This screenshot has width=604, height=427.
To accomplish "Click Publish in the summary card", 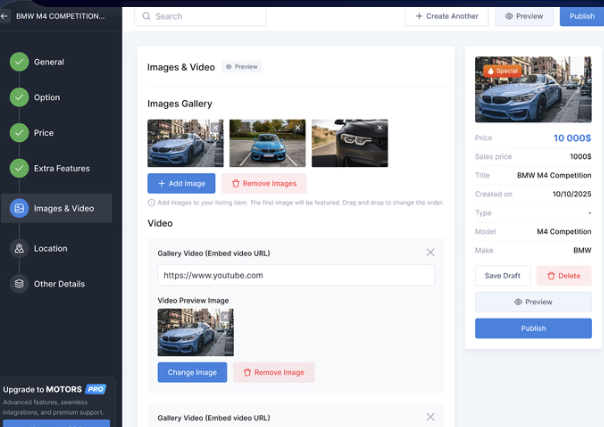I will point(534,328).
